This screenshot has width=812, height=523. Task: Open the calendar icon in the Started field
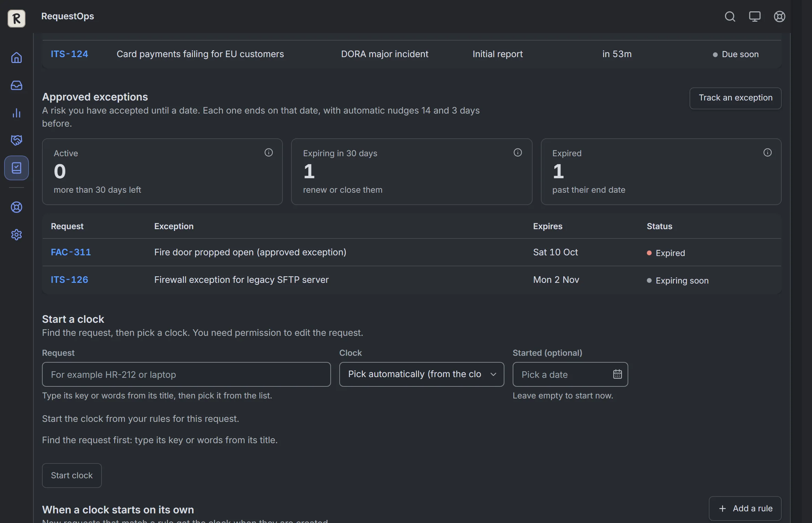[x=617, y=374]
